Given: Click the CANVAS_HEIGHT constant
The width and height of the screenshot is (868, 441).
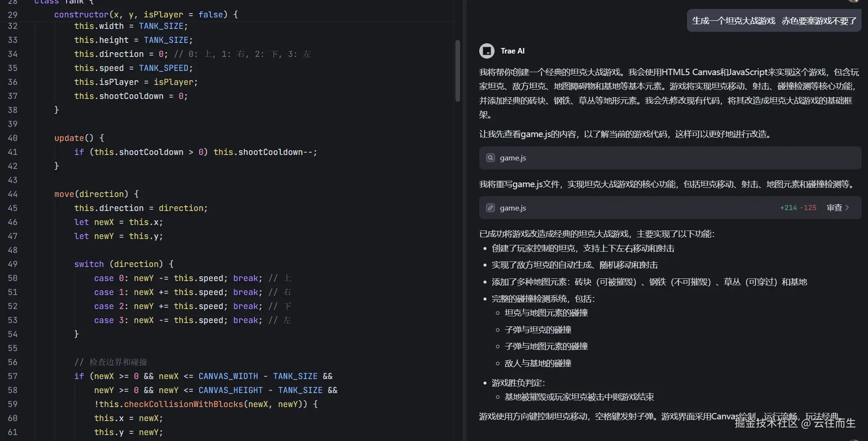Looking at the screenshot, I should point(231,390).
